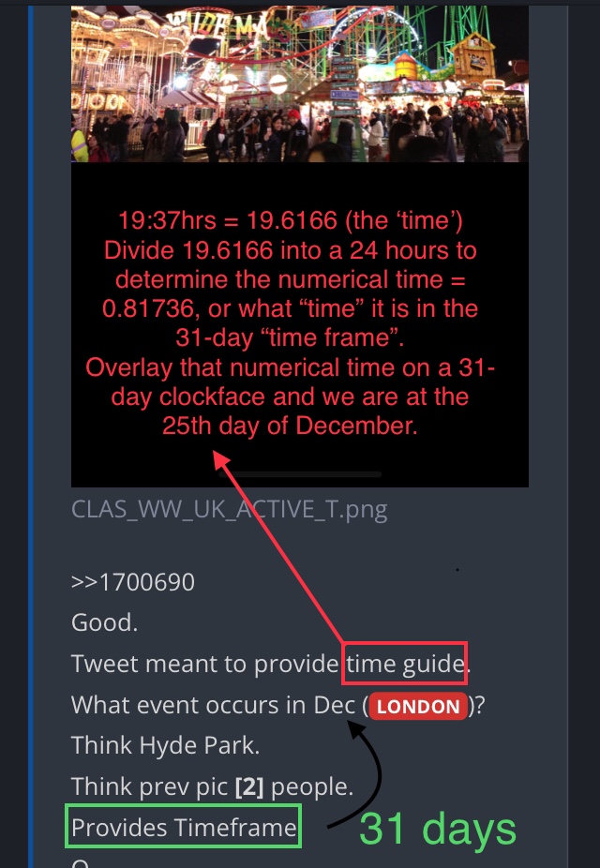Click the red arrow head near 25th day

221,460
